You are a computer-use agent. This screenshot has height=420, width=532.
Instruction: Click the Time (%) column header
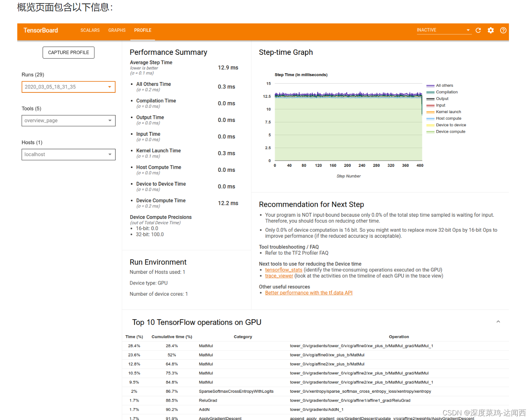[x=134, y=337]
